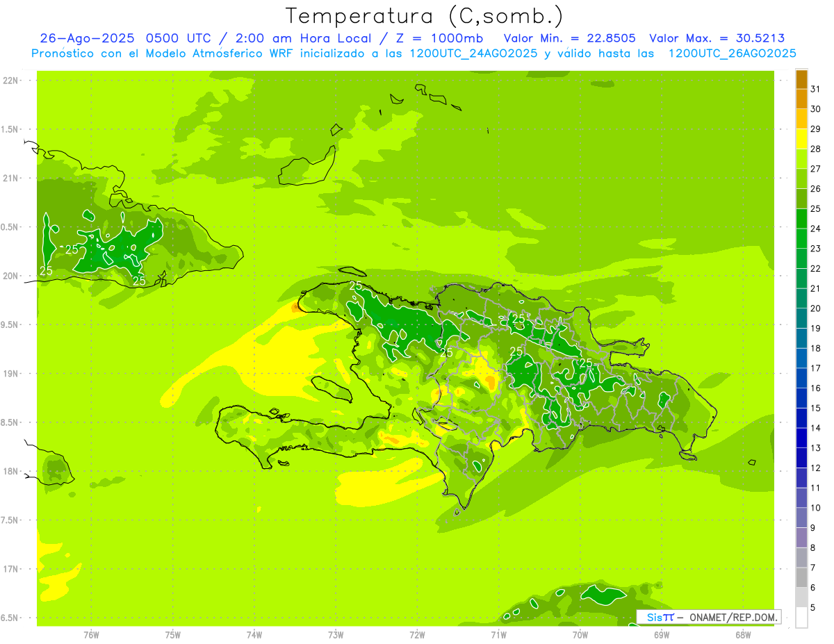This screenshot has height=644, width=834.
Task: Click the "76W" longitude label
Action: pos(91,635)
